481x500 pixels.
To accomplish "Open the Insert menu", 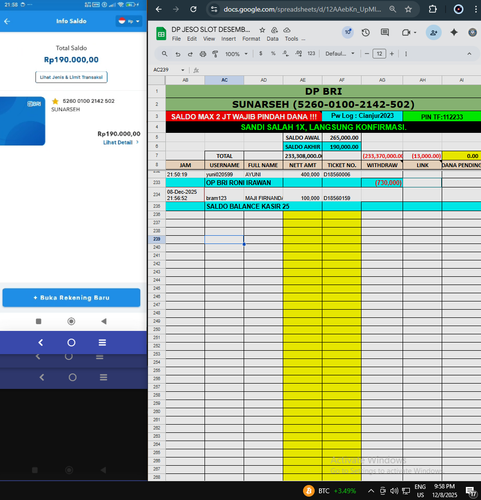I will coord(228,39).
